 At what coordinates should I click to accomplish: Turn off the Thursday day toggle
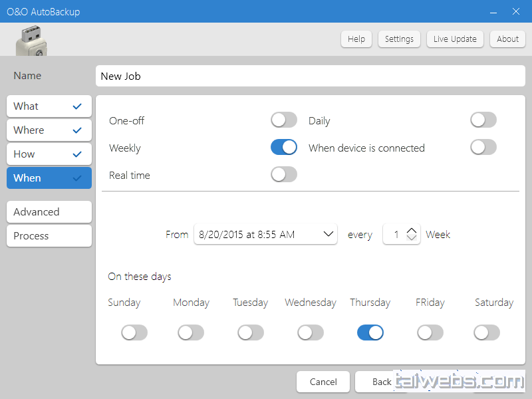pyautogui.click(x=370, y=332)
